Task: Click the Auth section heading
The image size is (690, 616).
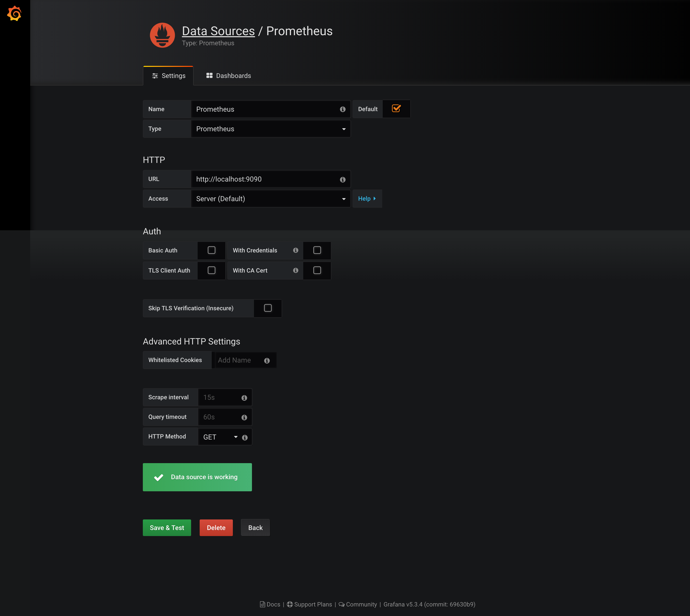Action: [x=152, y=232]
